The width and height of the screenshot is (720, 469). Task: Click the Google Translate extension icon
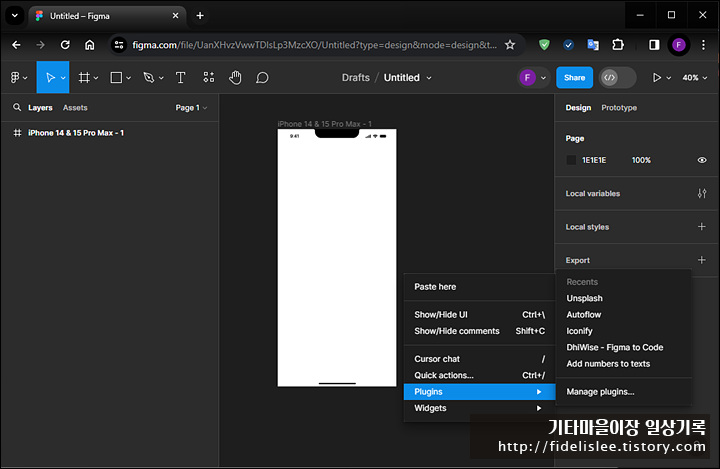(x=593, y=45)
